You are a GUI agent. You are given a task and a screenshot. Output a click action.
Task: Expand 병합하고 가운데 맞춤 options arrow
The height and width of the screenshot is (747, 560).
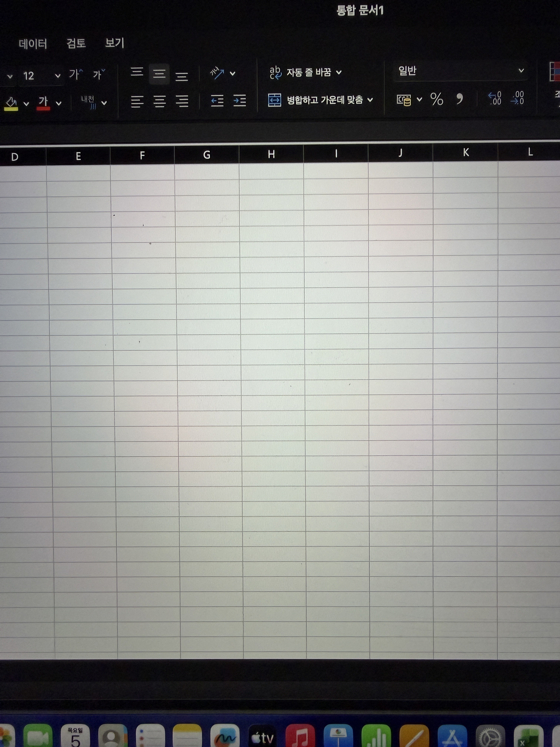(x=370, y=100)
